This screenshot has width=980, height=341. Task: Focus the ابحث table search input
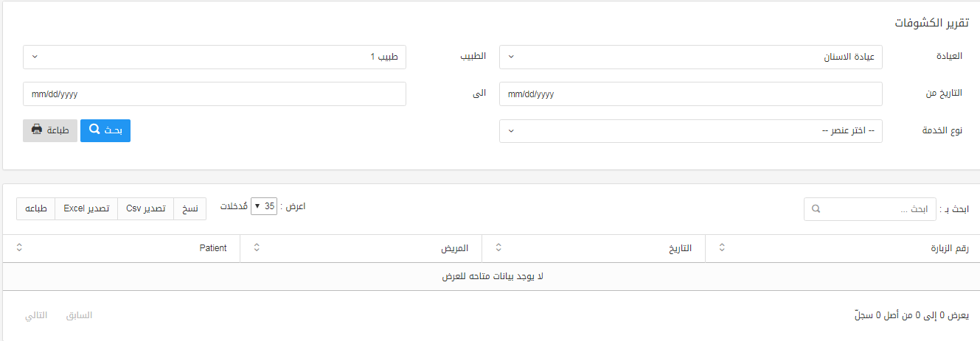click(x=870, y=209)
